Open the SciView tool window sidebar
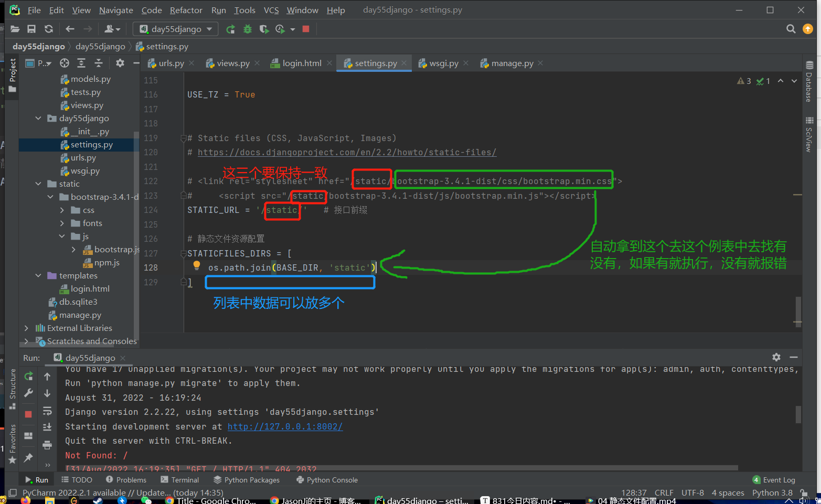 pos(809,134)
